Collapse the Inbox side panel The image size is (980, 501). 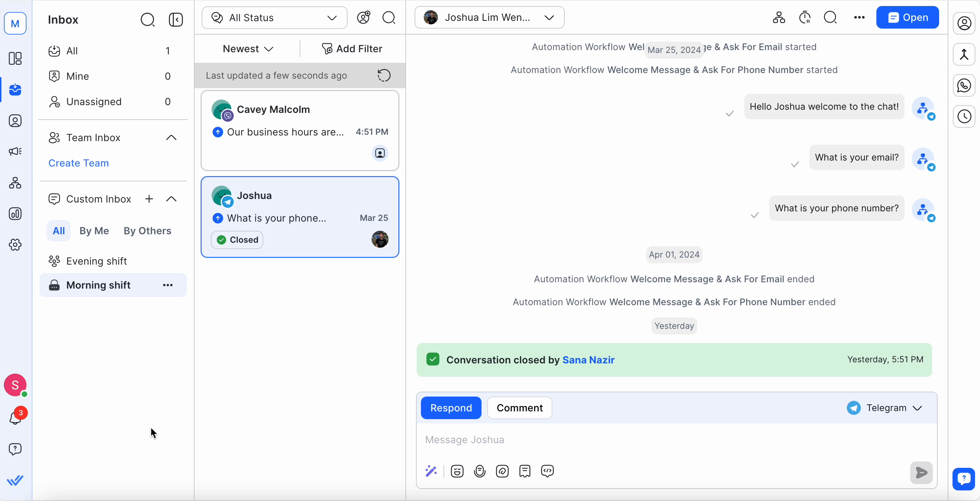point(176,20)
